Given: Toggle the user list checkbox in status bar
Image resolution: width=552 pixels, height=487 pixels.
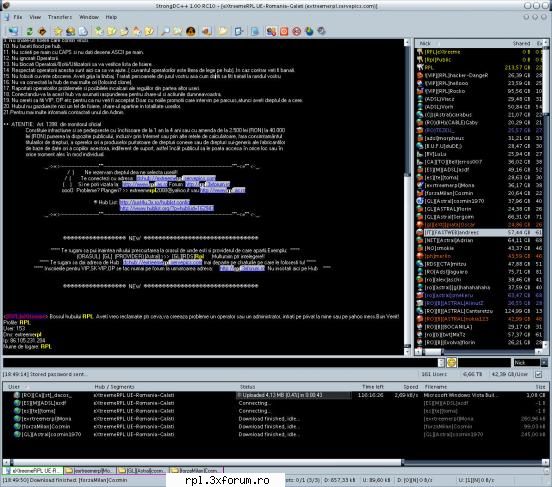Looking at the screenshot, I should coord(538,374).
